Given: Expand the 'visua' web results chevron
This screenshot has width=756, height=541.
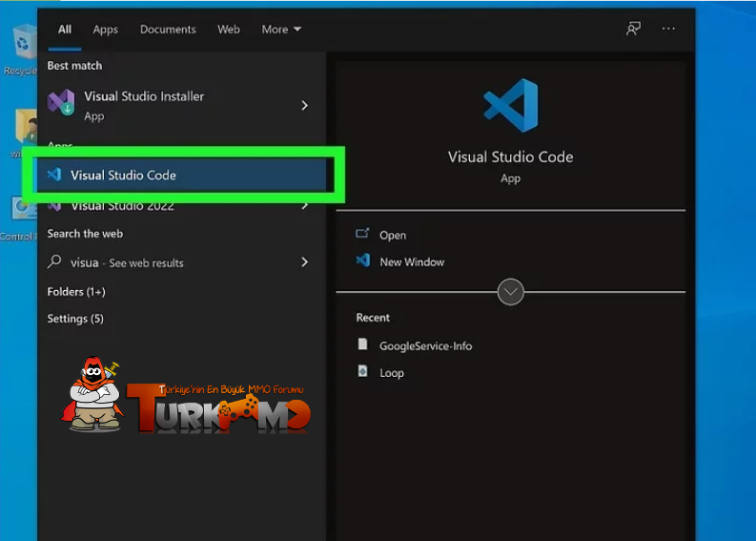Looking at the screenshot, I should pos(304,262).
